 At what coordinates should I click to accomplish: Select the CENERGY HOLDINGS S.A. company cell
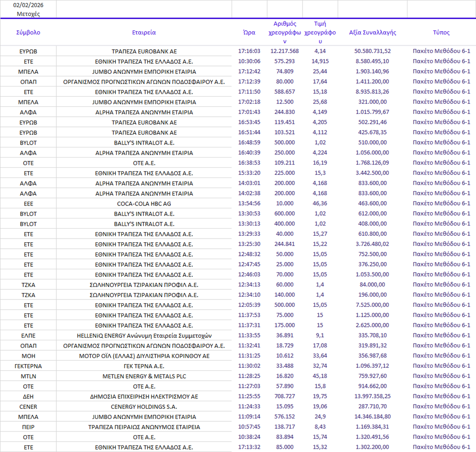[x=144, y=407]
